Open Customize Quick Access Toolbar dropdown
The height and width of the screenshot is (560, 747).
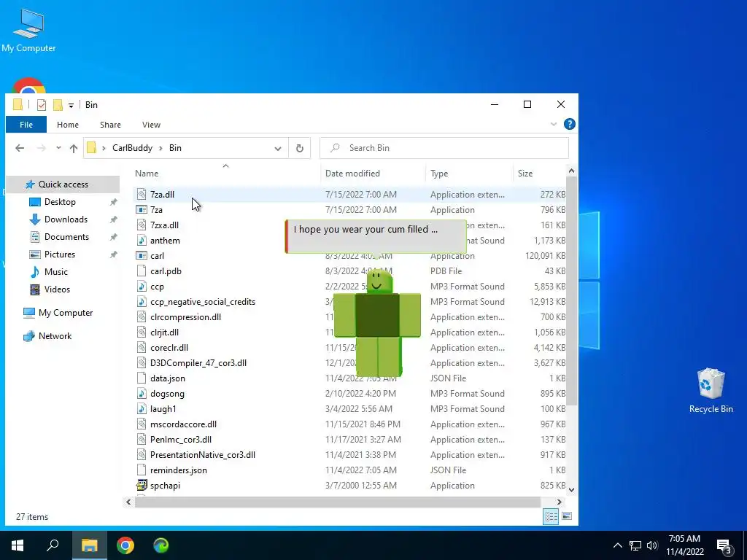[x=71, y=105]
